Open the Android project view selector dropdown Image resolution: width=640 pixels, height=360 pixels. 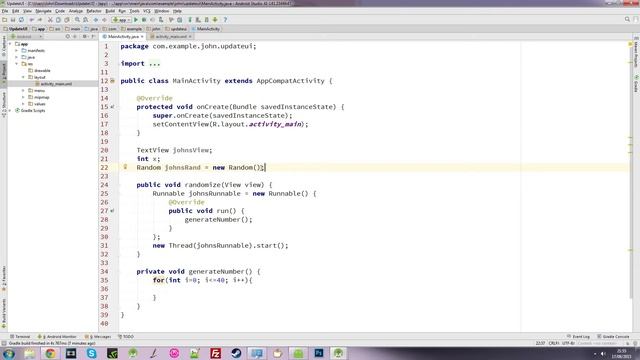pyautogui.click(x=27, y=36)
